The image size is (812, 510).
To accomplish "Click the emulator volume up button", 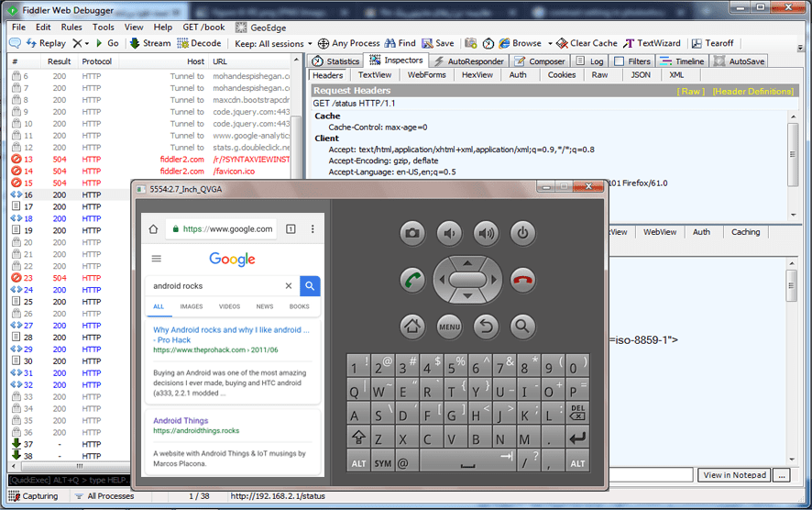I will coord(486,233).
